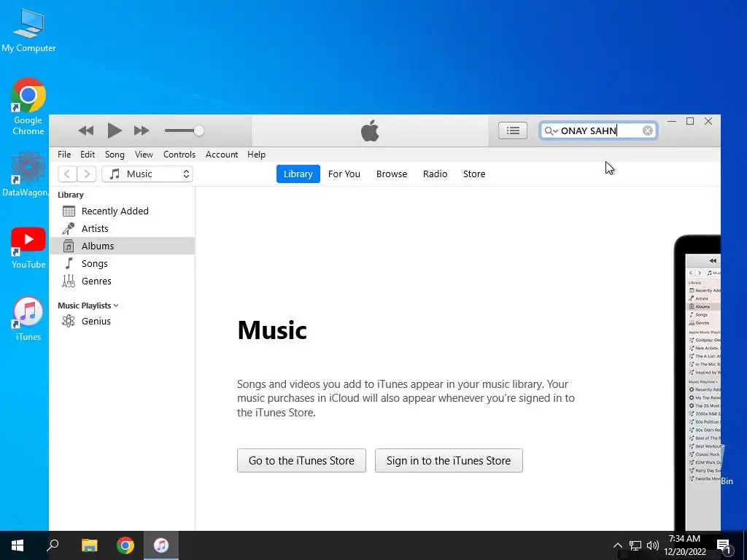This screenshot has height=560, width=747.
Task: Click the taskbar clock showing 7:34 AM
Action: pos(684,545)
